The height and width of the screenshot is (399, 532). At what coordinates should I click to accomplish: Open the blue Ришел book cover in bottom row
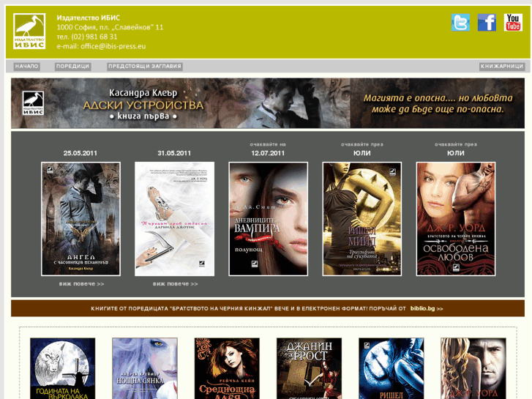point(391,368)
